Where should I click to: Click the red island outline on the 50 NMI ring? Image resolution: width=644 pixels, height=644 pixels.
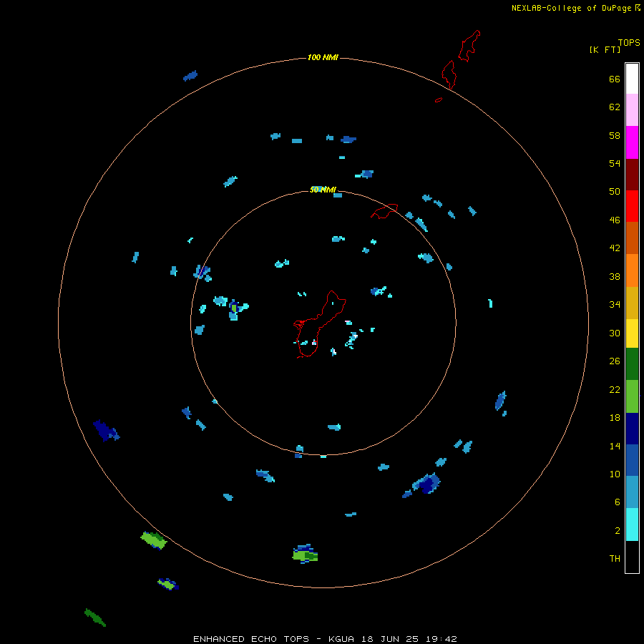(384, 211)
